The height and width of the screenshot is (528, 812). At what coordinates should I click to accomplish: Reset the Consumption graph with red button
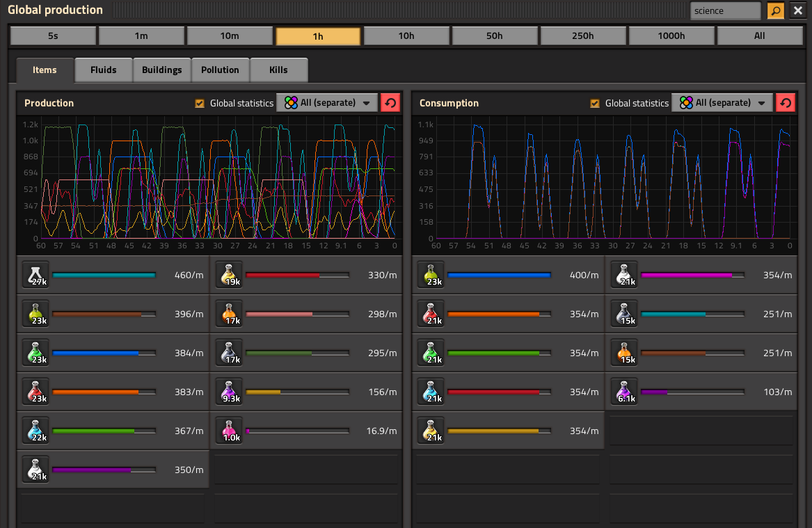(786, 103)
